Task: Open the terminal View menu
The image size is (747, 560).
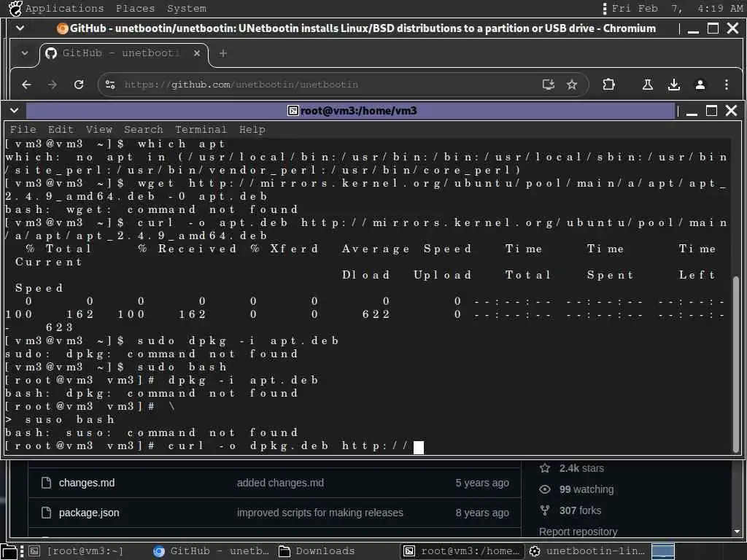Action: [x=99, y=130]
